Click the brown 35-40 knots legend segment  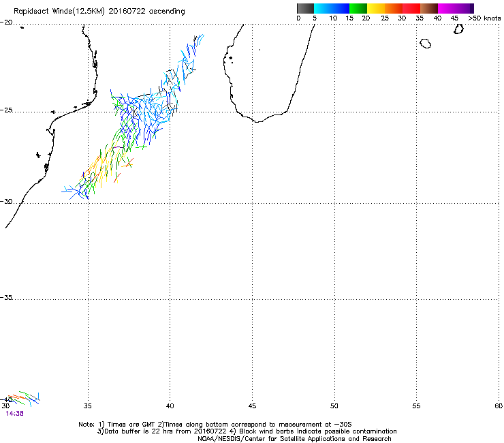tap(429, 8)
